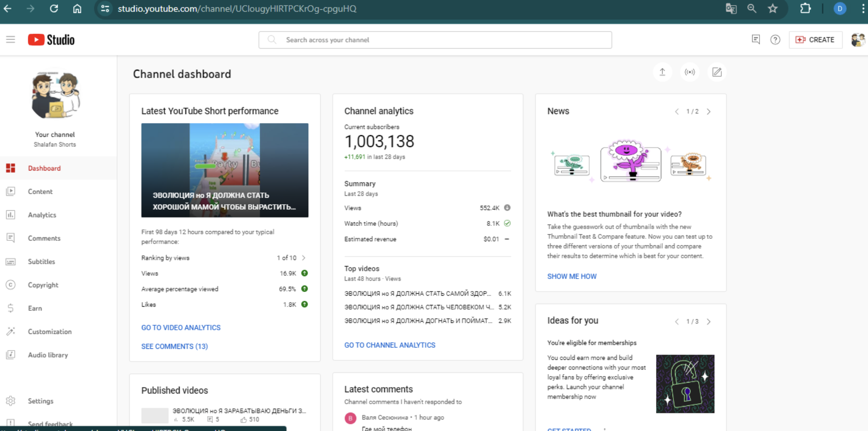Click the translate page icon
This screenshot has height=431, width=868.
(x=731, y=8)
